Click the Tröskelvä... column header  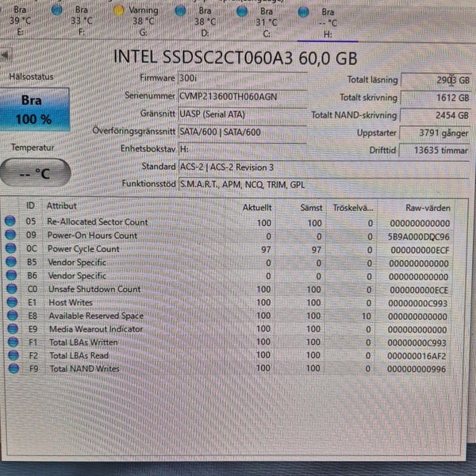353,208
